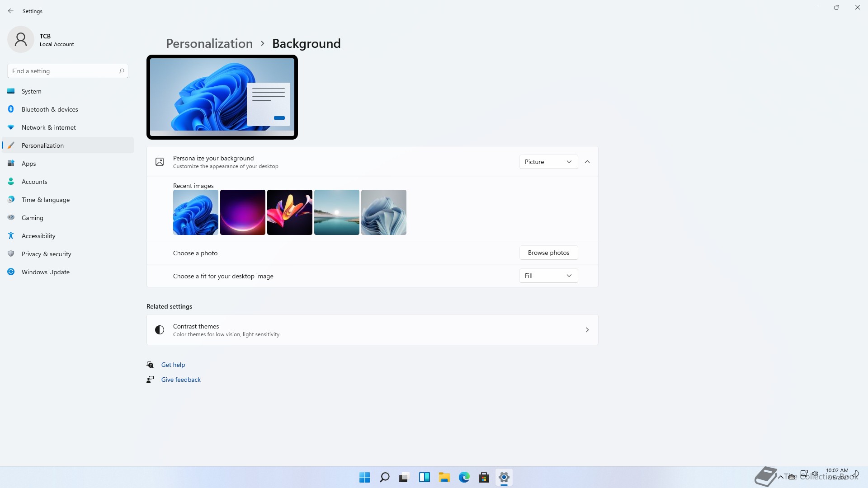Click the Privacy & security shield icon

11,253
